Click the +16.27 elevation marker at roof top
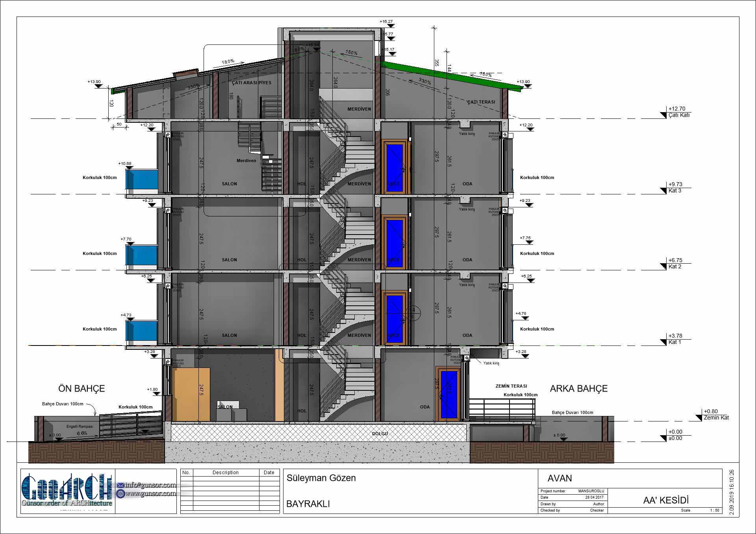 [391, 26]
